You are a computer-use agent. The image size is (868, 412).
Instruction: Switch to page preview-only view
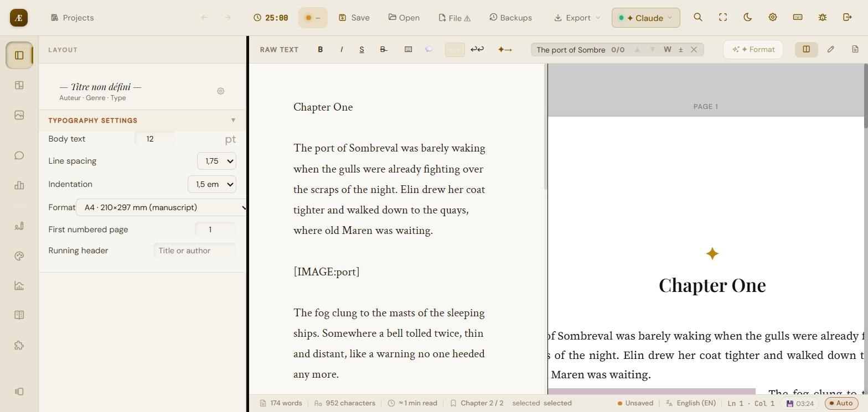point(855,50)
